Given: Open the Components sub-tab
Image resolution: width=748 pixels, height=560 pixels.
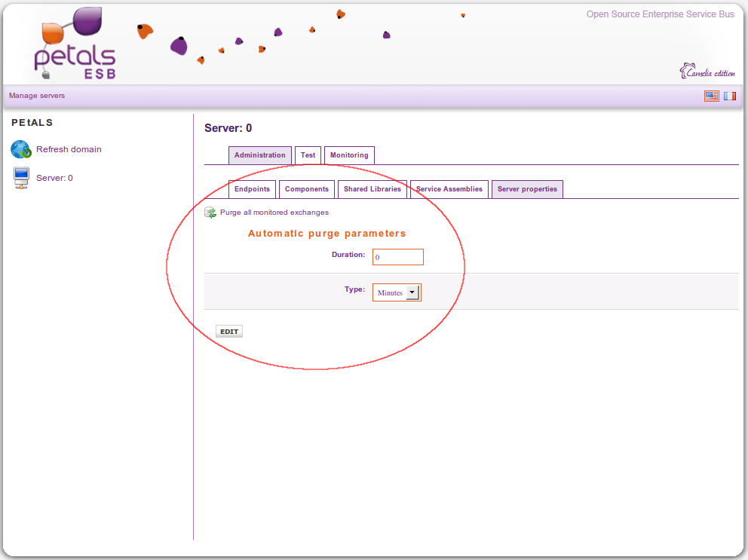Looking at the screenshot, I should pyautogui.click(x=307, y=189).
